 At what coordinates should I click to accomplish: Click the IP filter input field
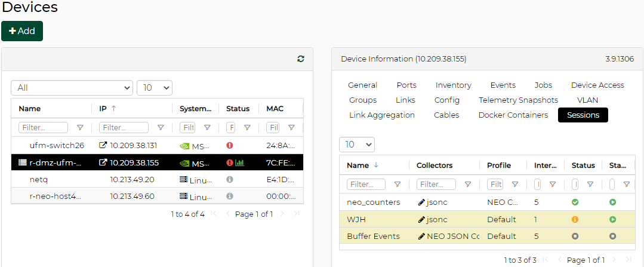pyautogui.click(x=124, y=128)
